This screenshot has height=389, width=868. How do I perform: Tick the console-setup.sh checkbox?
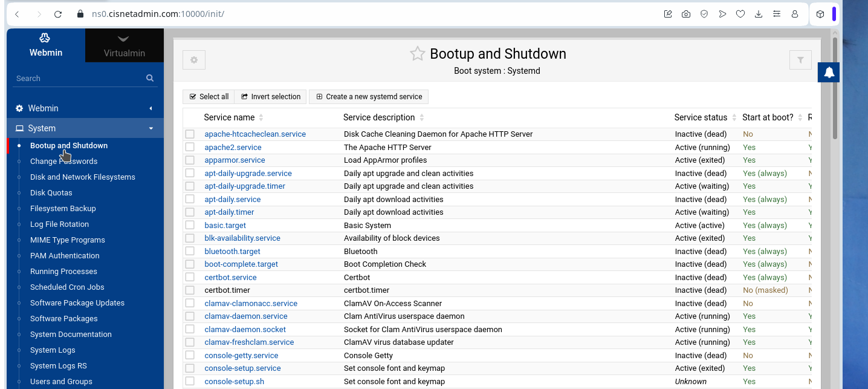(190, 381)
